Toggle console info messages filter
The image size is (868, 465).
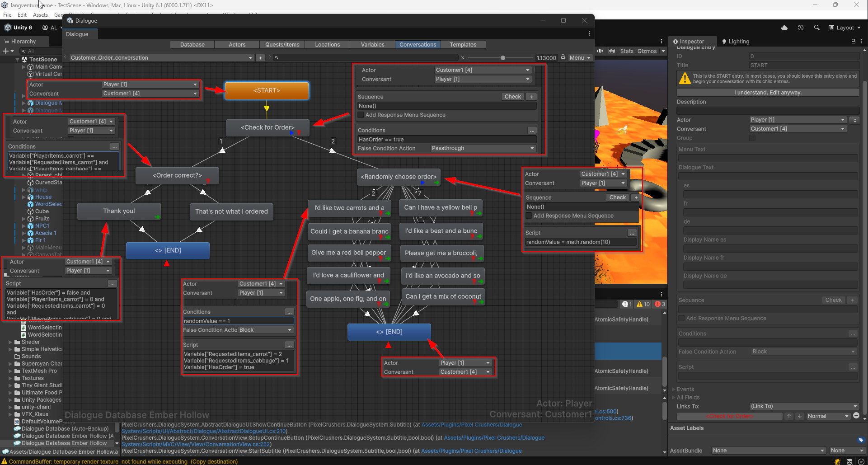[627, 304]
